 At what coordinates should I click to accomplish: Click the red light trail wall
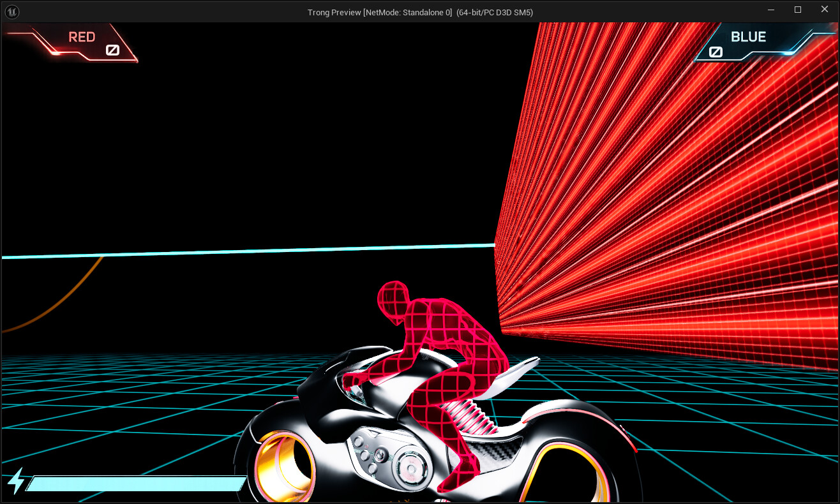point(667,198)
